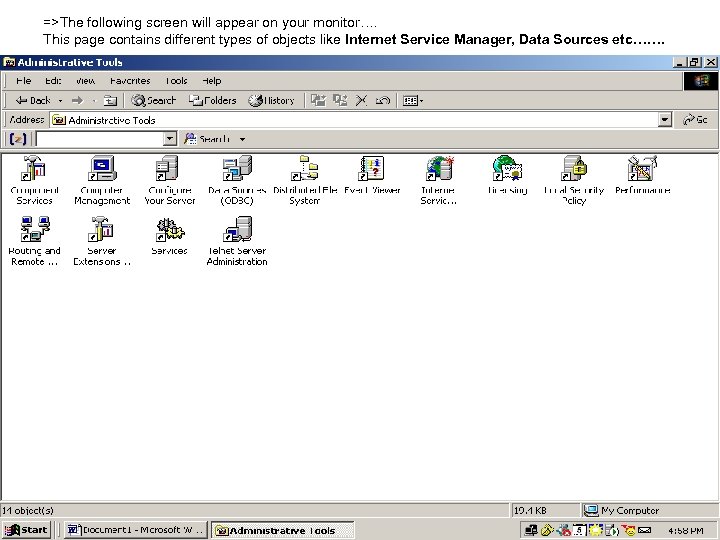Click the Start button
Screen dimensions: 720x540
pos(26,530)
